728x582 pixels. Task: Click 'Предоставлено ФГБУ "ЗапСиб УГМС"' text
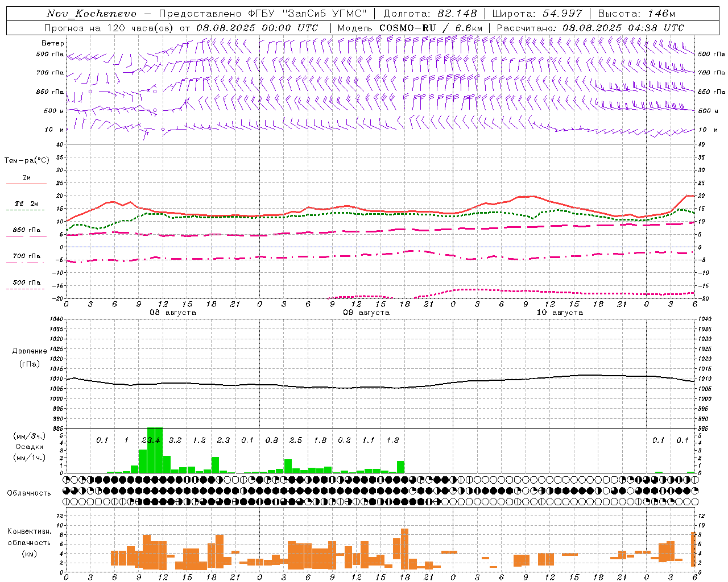point(263,14)
